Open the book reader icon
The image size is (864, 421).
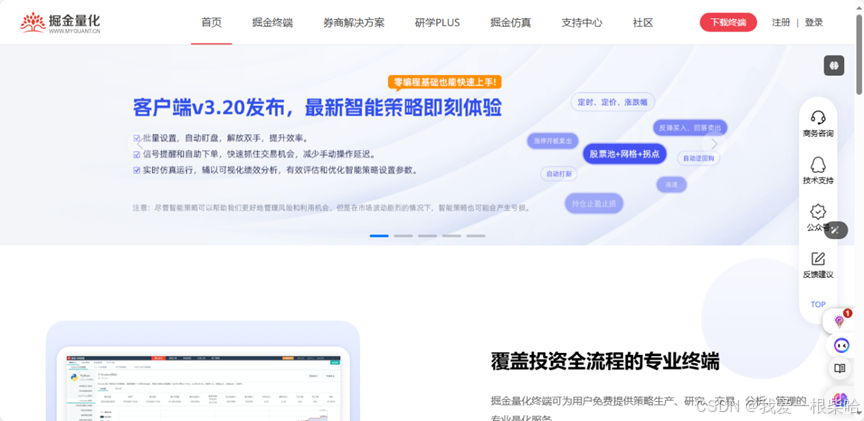click(x=840, y=368)
